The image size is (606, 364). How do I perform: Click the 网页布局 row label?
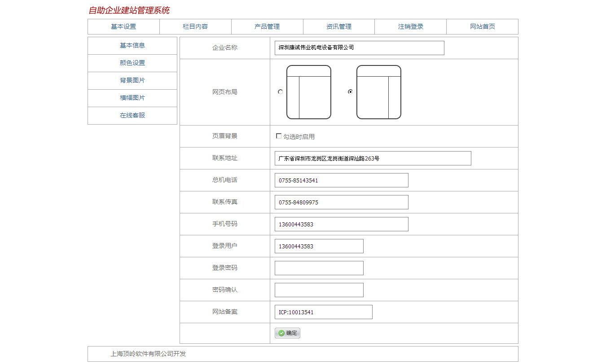click(x=225, y=92)
